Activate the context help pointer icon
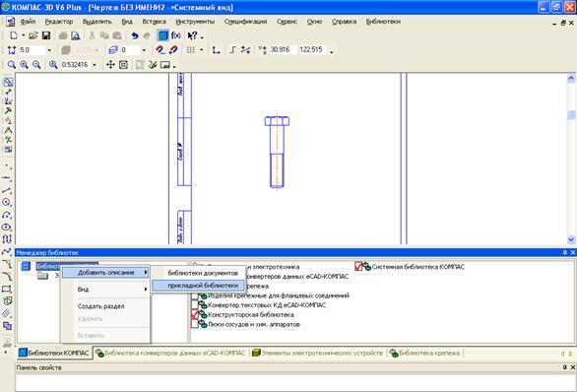The width and height of the screenshot is (577, 392). pyautogui.click(x=192, y=35)
